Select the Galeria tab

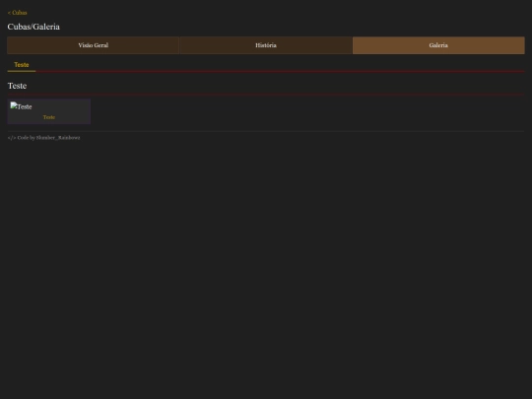click(438, 45)
